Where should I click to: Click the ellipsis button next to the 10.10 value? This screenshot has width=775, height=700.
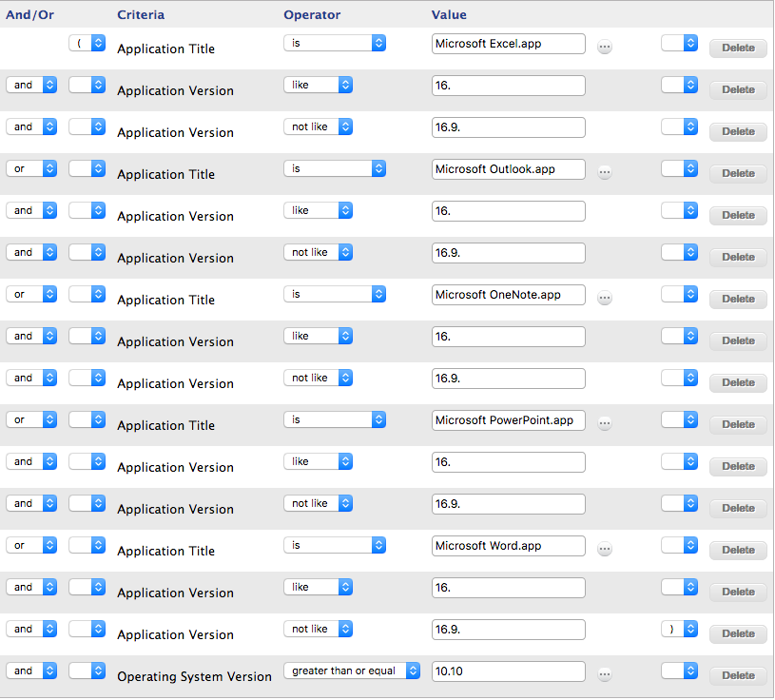(605, 674)
